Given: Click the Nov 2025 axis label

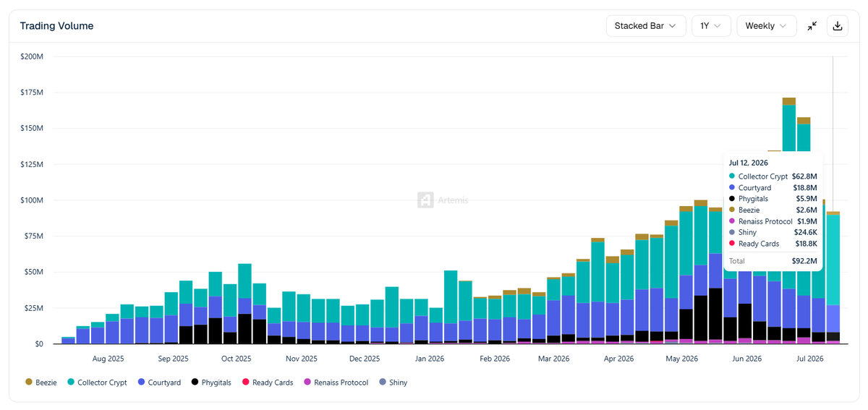Looking at the screenshot, I should click(301, 359).
